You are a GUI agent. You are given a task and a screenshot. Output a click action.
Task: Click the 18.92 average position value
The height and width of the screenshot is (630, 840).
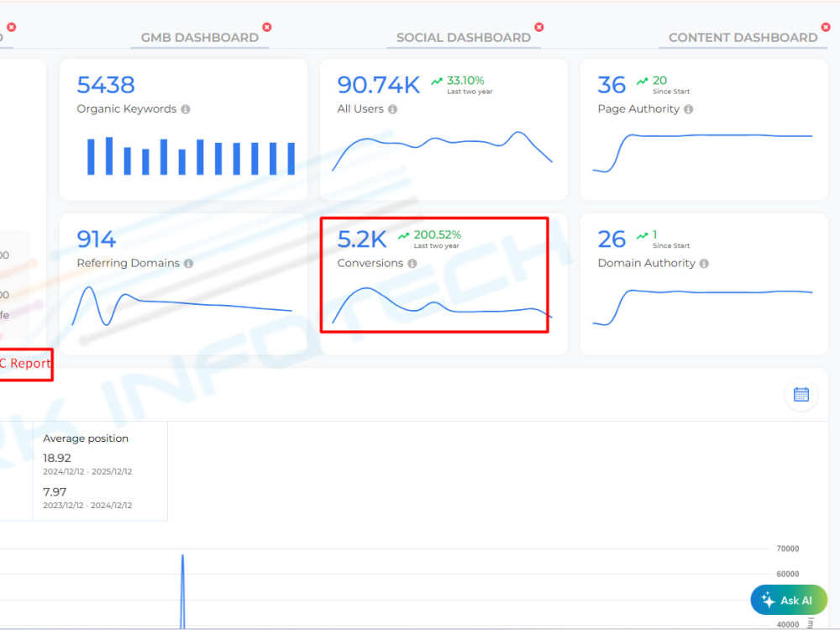coord(57,458)
